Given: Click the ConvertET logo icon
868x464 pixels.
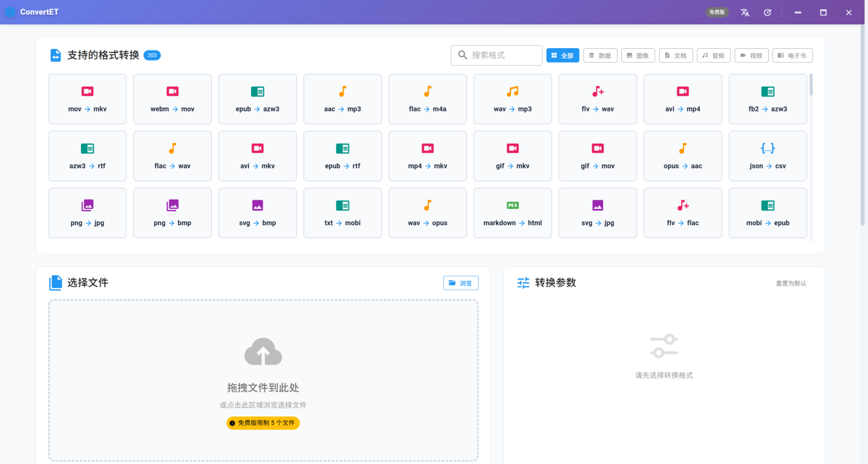Looking at the screenshot, I should (x=10, y=12).
